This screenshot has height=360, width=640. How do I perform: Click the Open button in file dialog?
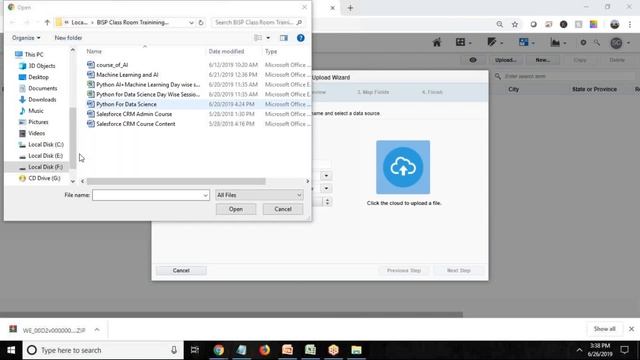pyautogui.click(x=236, y=209)
